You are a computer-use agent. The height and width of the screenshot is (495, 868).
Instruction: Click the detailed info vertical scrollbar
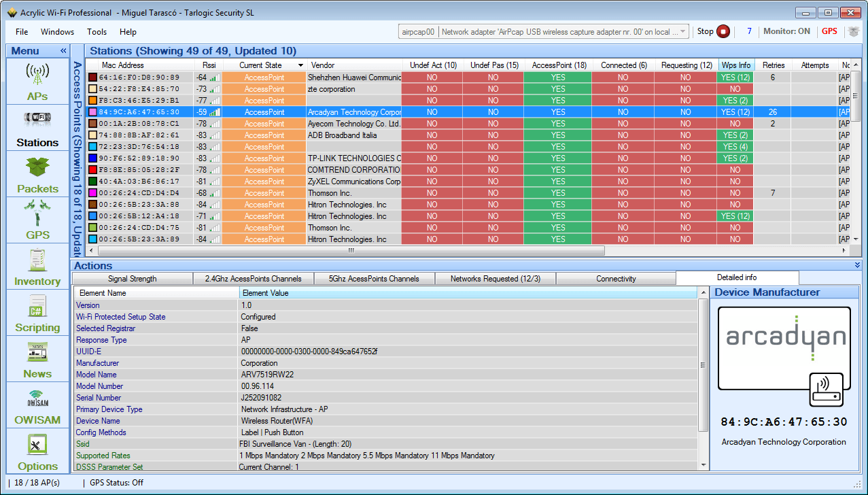(x=704, y=364)
